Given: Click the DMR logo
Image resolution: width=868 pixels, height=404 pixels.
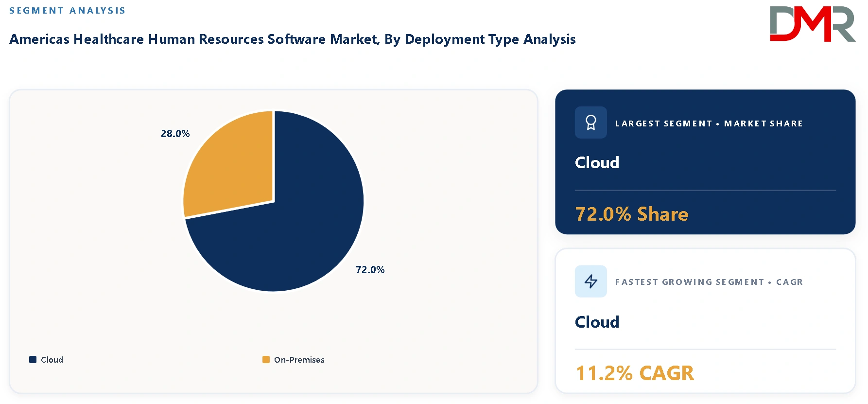Looking at the screenshot, I should [x=813, y=24].
